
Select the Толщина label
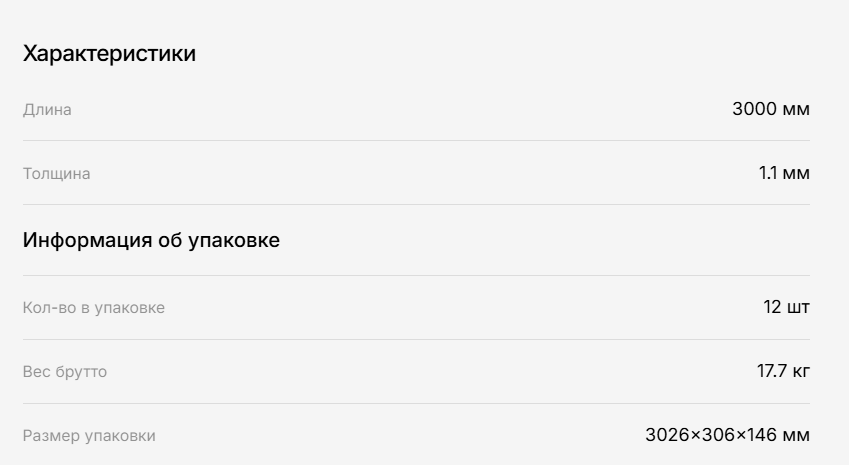pyautogui.click(x=56, y=173)
